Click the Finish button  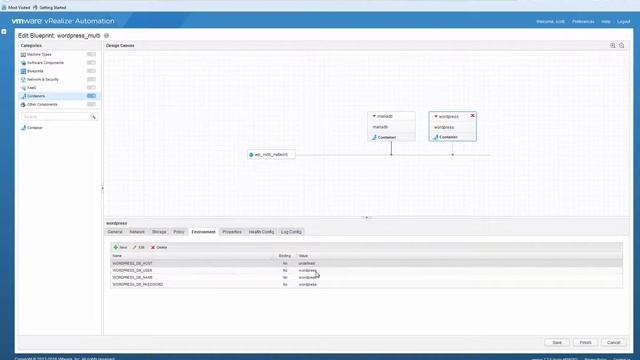pyautogui.click(x=585, y=342)
